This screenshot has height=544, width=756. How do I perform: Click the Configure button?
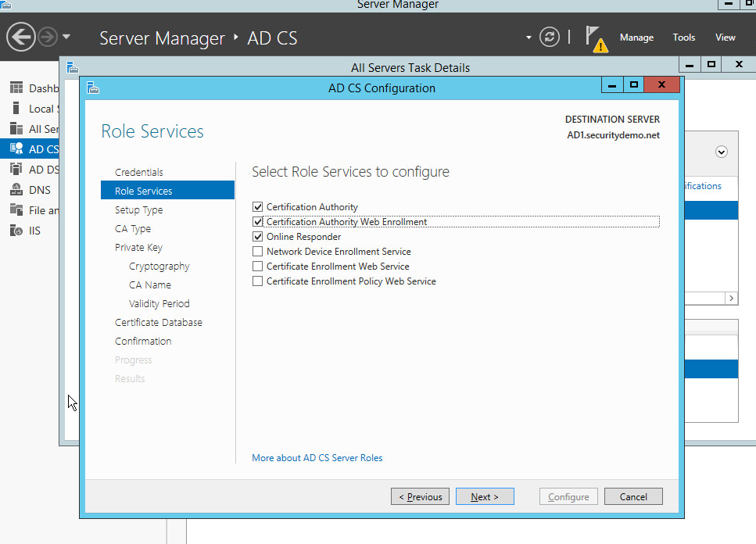[x=568, y=496]
